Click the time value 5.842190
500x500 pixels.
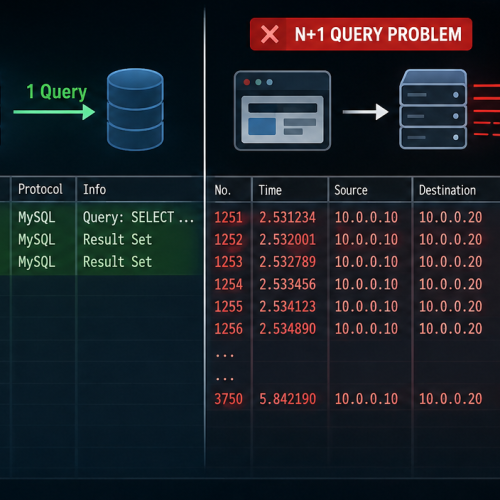pyautogui.click(x=287, y=399)
